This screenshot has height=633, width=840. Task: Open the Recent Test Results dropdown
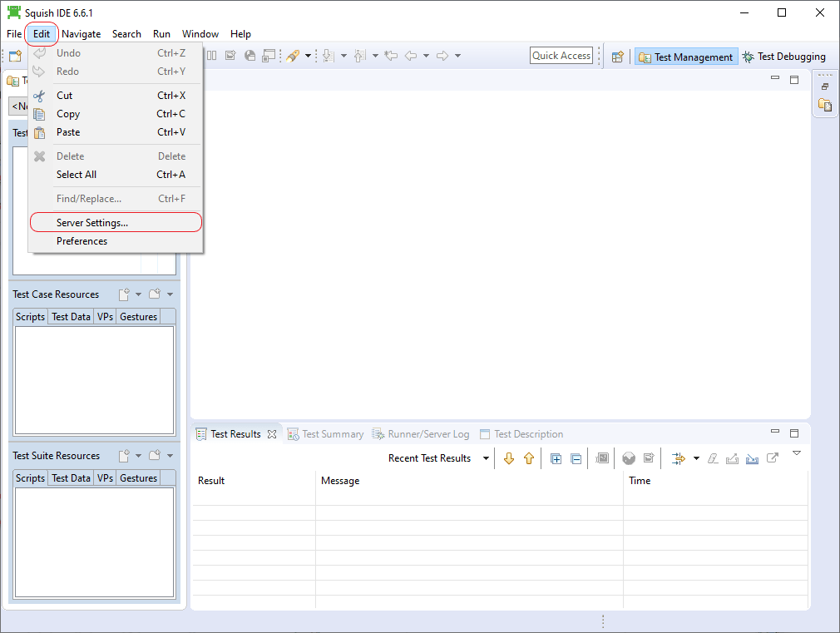tap(485, 458)
